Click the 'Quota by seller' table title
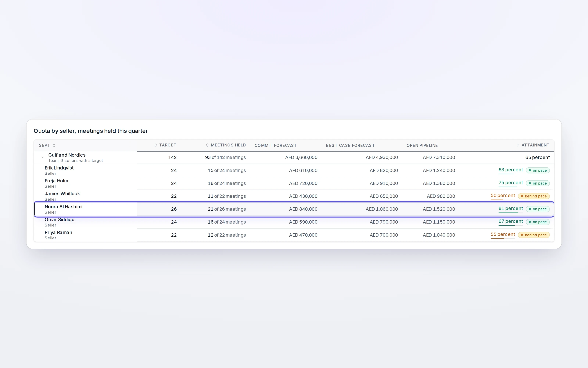Image resolution: width=588 pixels, height=368 pixels. 91,131
